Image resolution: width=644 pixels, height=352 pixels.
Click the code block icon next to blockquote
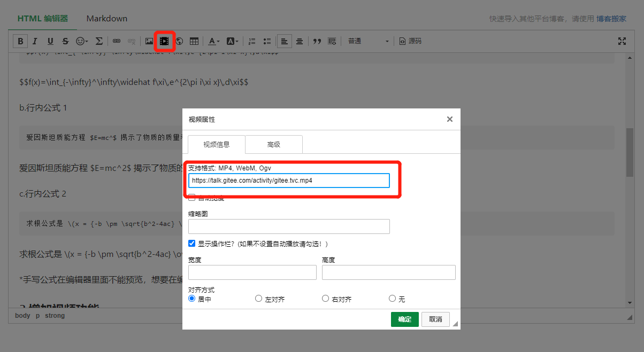click(332, 41)
